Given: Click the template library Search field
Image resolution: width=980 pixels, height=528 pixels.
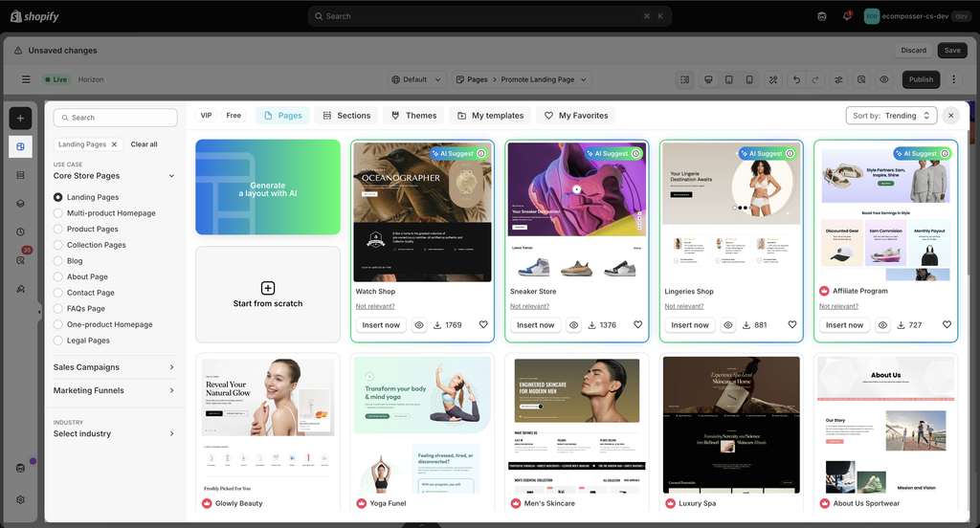Looking at the screenshot, I should tap(116, 118).
